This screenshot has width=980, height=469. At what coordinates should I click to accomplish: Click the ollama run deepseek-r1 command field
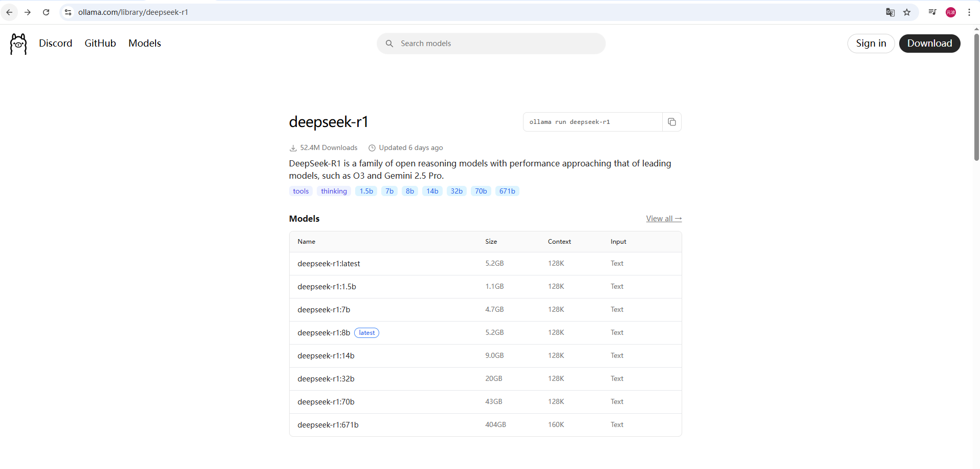pyautogui.click(x=593, y=122)
